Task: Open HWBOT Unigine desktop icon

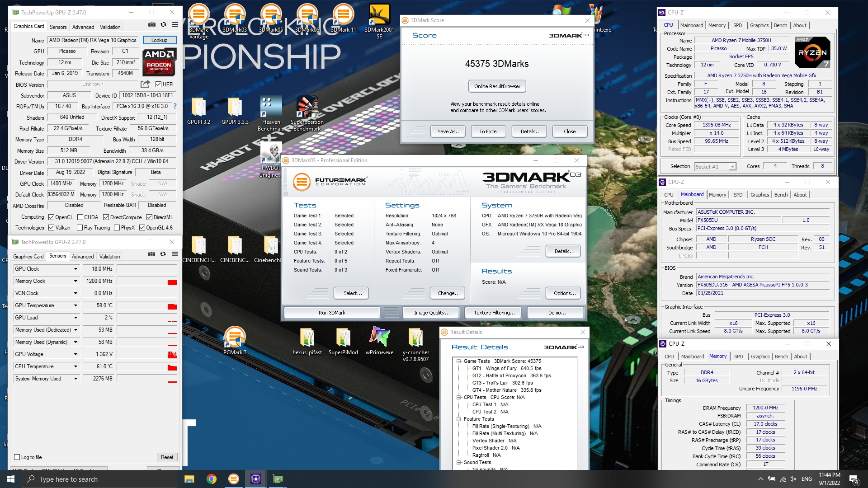Action: coord(271,160)
